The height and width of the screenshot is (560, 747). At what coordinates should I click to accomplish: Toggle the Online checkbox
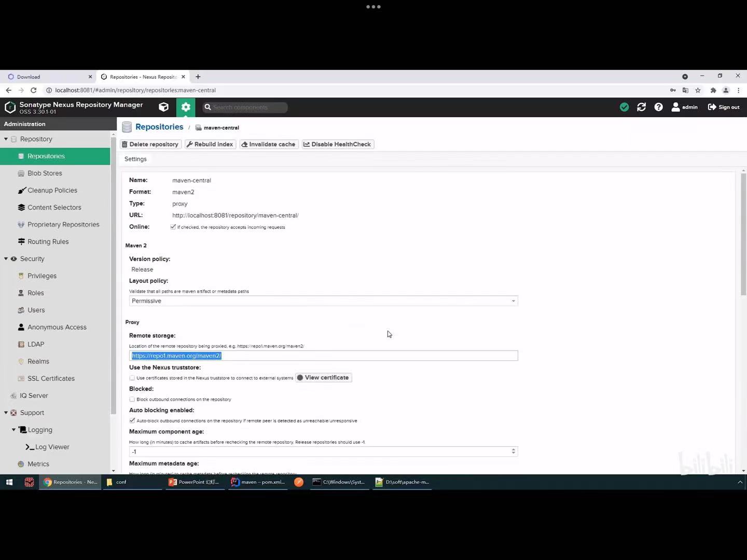coord(173,227)
